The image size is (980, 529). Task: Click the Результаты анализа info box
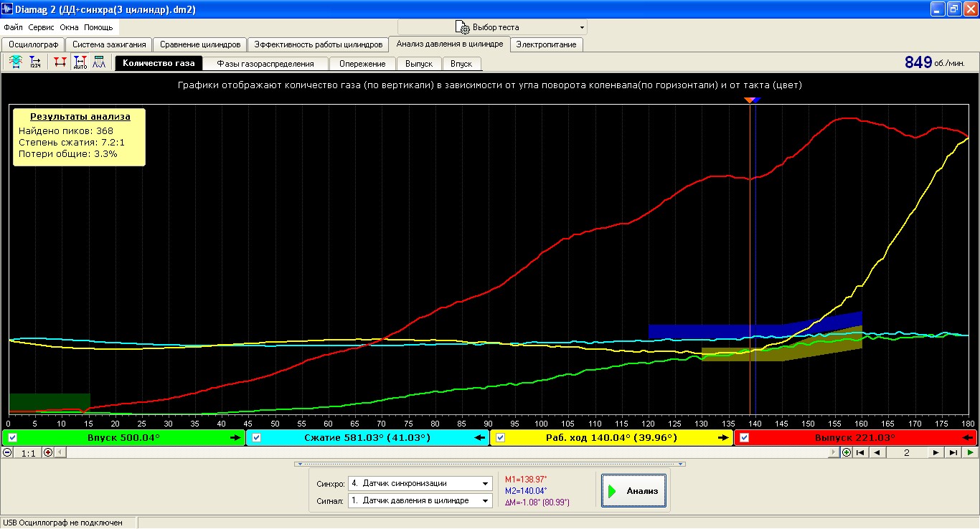[x=80, y=137]
